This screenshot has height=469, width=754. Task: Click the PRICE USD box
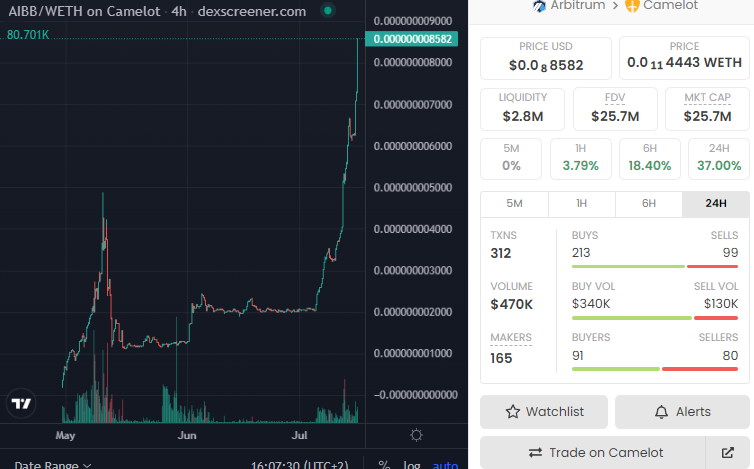click(x=546, y=58)
